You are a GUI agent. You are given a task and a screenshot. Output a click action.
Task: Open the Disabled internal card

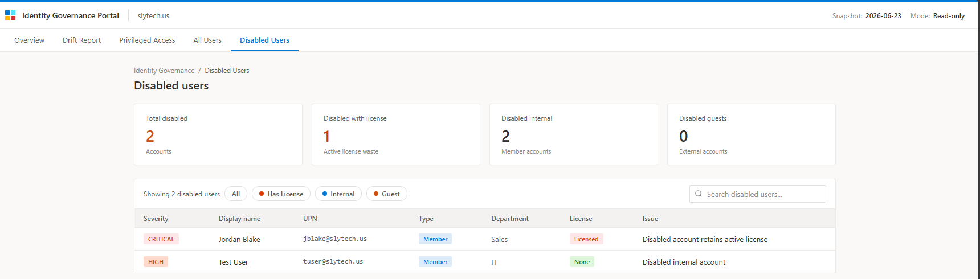(x=574, y=134)
